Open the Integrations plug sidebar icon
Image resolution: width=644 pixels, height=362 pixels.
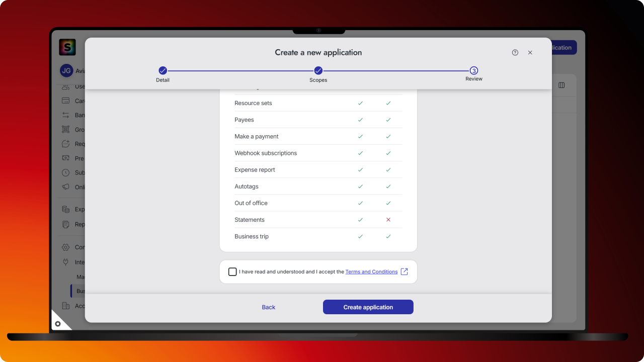(65, 262)
